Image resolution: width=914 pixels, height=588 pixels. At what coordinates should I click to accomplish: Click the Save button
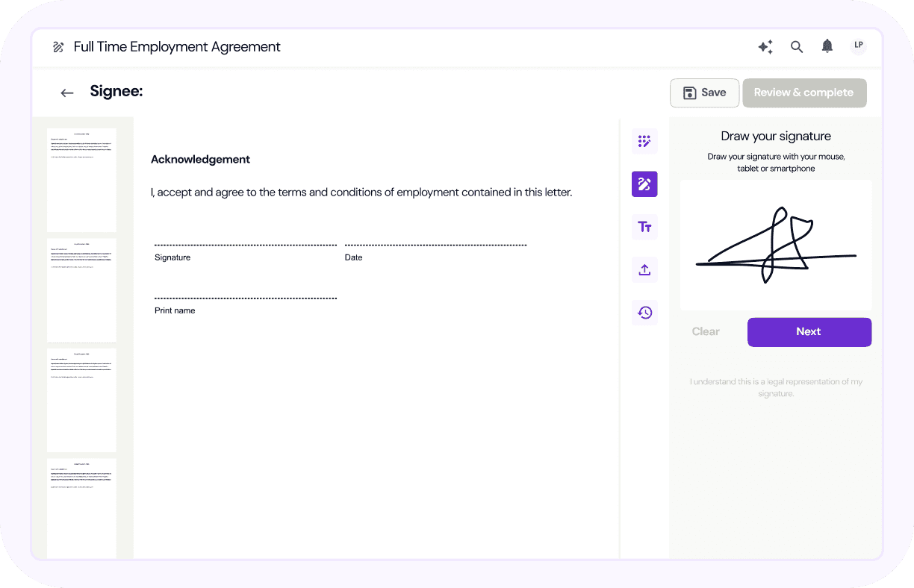[x=704, y=93]
